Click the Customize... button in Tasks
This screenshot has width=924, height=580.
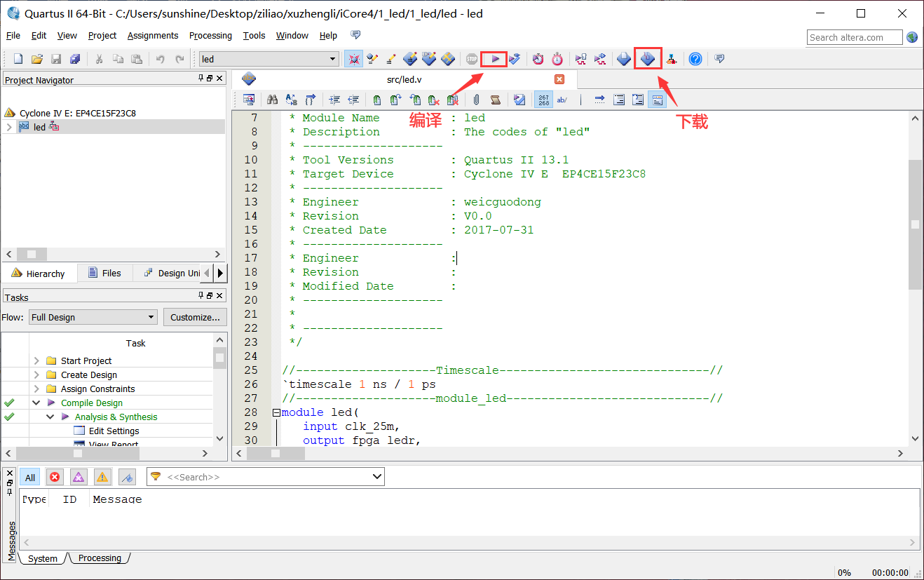click(196, 317)
